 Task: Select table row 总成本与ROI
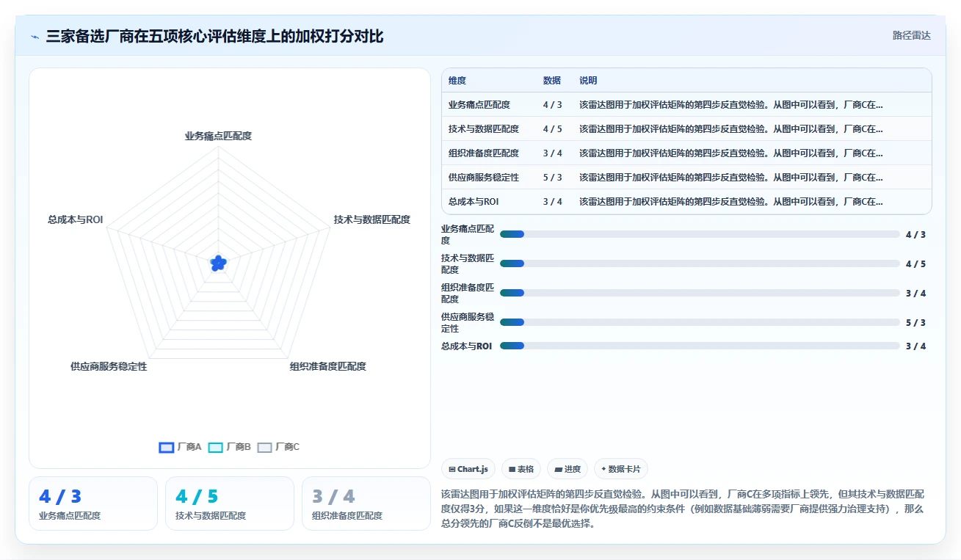tap(686, 201)
